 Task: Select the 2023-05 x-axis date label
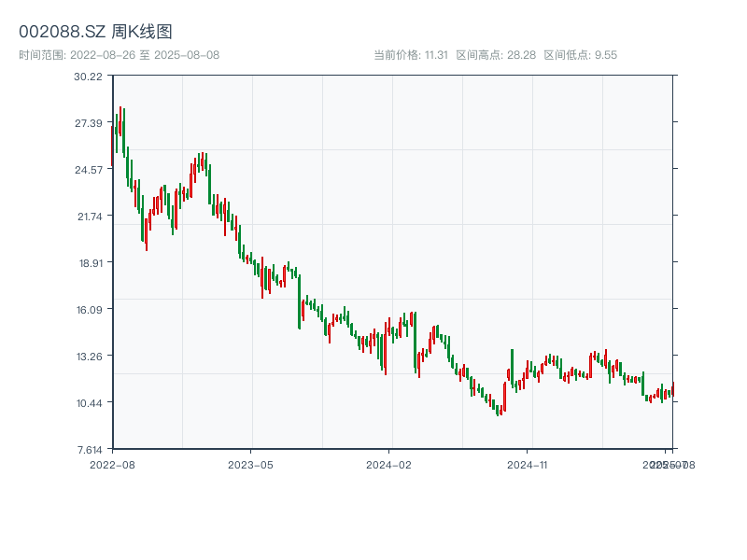click(250, 464)
